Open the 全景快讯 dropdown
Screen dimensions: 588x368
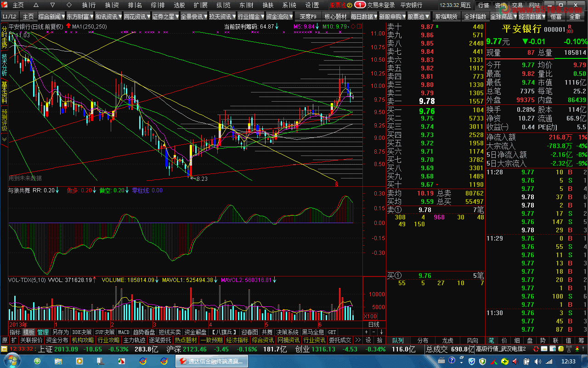coord(194,17)
